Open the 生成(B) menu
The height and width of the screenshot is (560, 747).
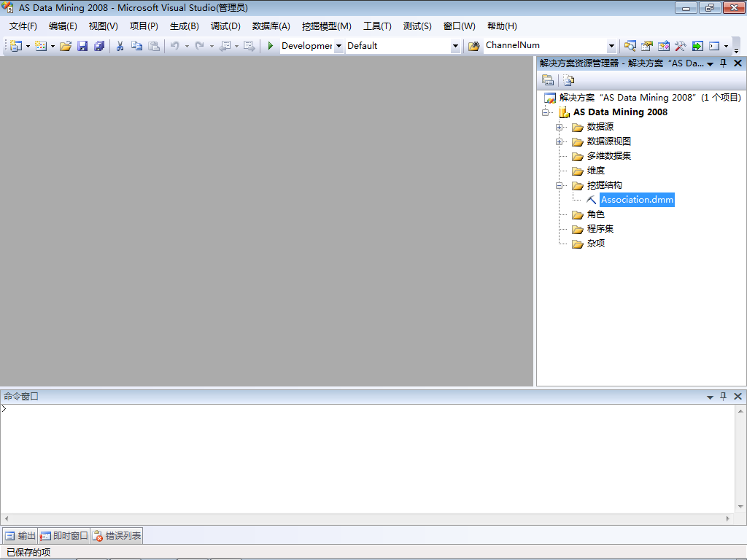185,26
